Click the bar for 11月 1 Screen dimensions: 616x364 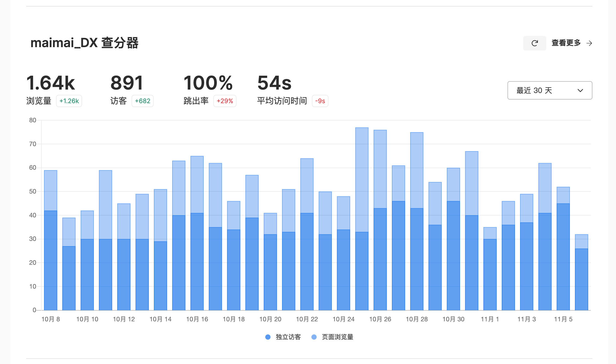490,269
